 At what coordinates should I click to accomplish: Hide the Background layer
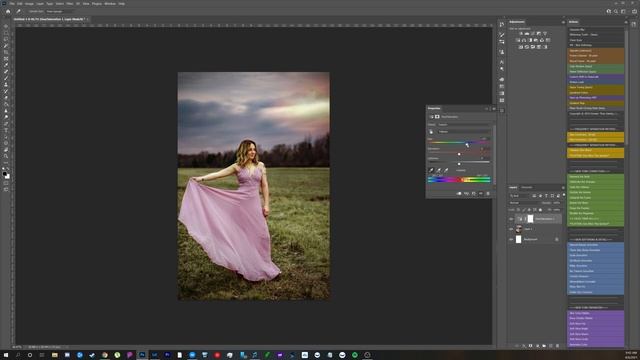pyautogui.click(x=511, y=240)
